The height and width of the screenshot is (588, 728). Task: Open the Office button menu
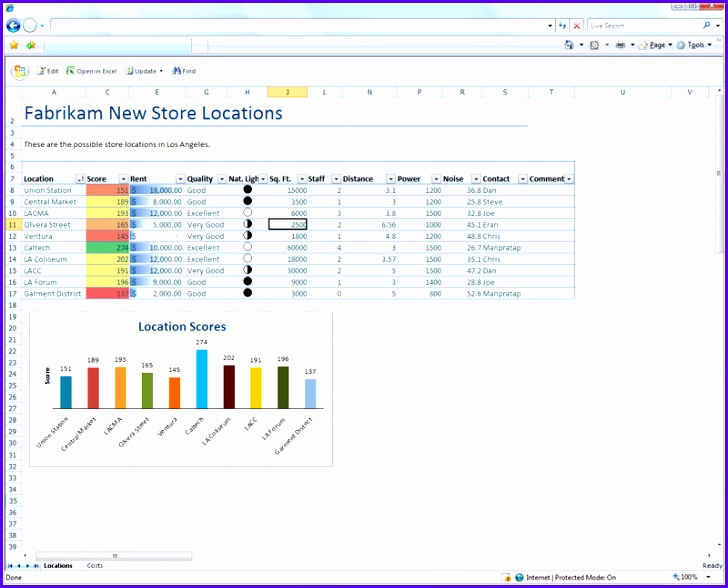[x=20, y=71]
